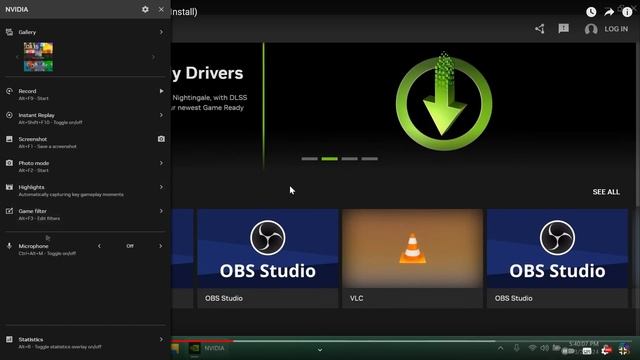Image resolution: width=640 pixels, height=360 pixels.
Task: Click the share icon in NVIDIA app header
Action: [540, 29]
